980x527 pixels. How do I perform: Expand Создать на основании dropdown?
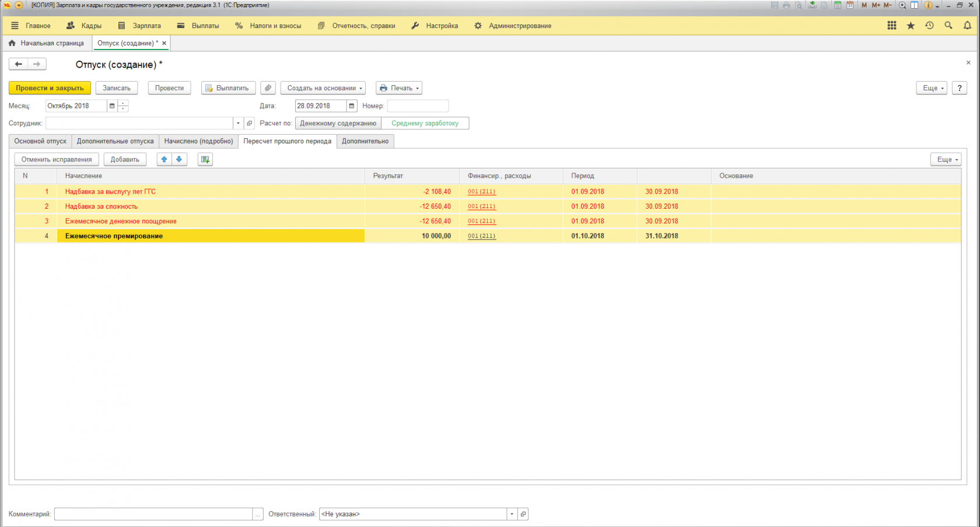(x=323, y=88)
